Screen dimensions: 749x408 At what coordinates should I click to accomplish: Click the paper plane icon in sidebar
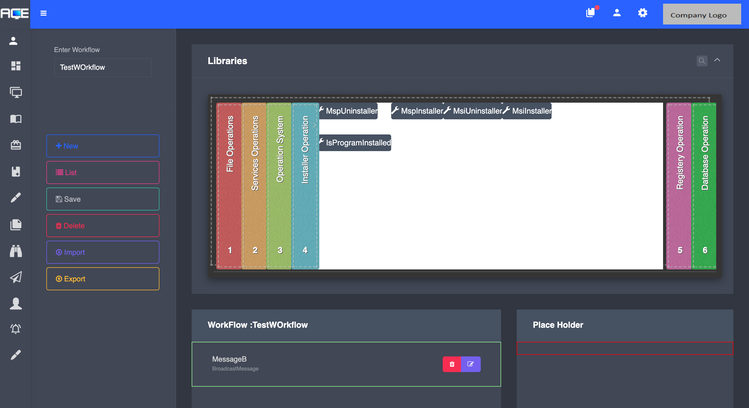tap(15, 278)
